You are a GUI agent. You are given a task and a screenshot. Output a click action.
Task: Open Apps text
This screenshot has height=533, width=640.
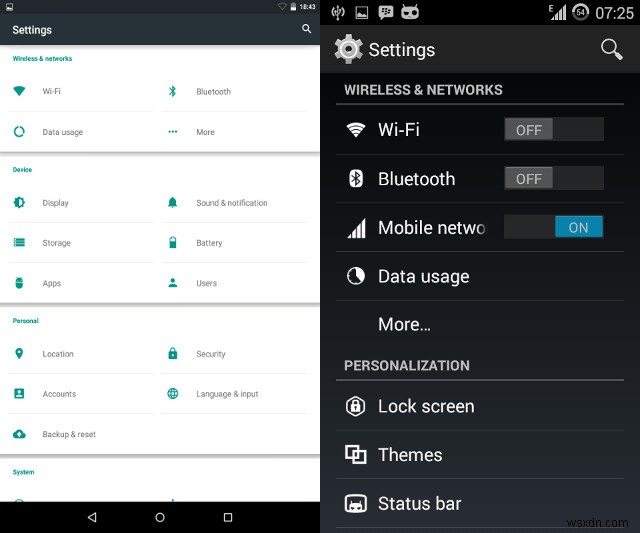(51, 283)
